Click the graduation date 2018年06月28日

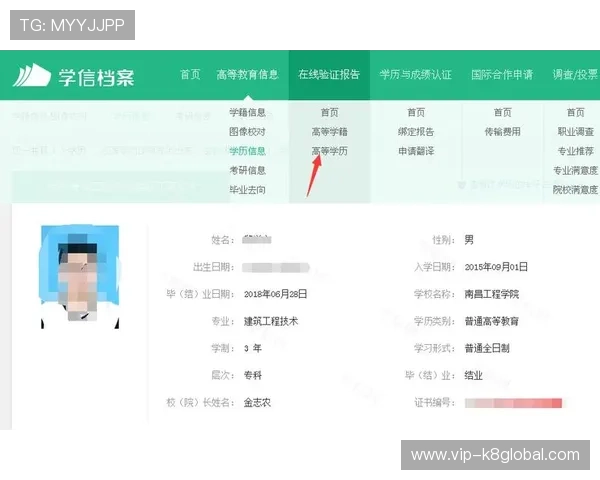tap(276, 294)
